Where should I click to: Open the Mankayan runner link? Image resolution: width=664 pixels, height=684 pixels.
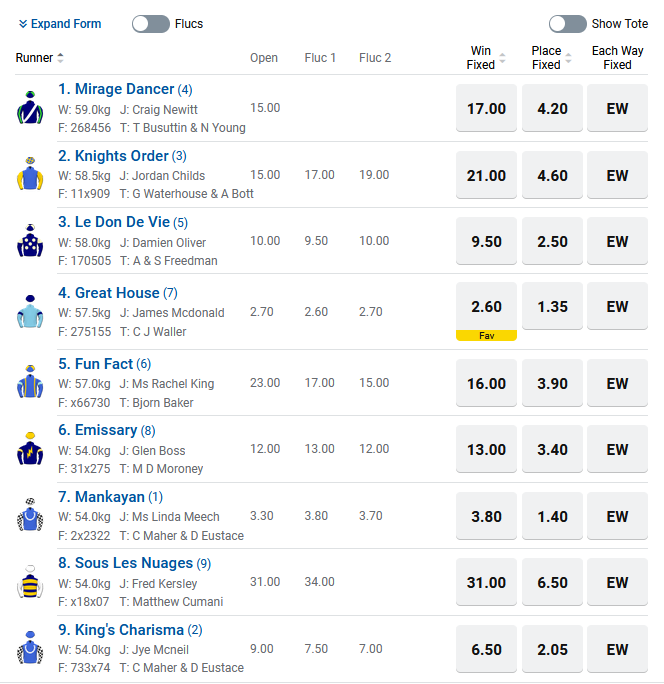[110, 497]
